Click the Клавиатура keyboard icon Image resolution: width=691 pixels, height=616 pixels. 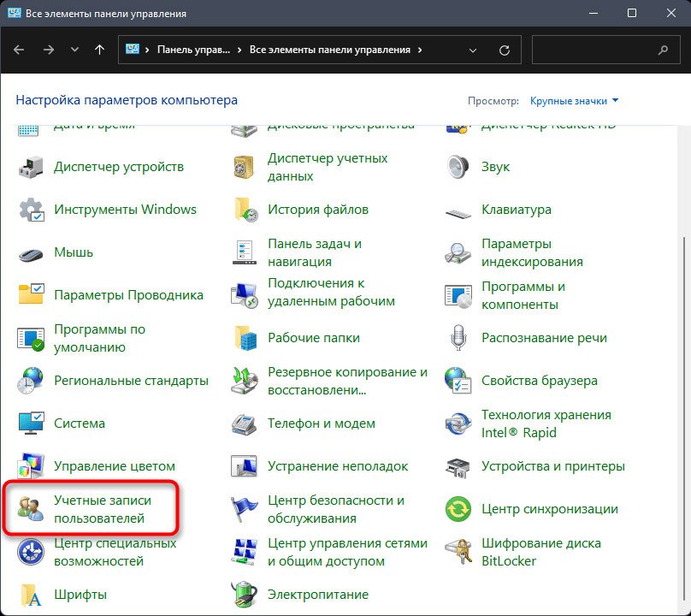tap(458, 213)
